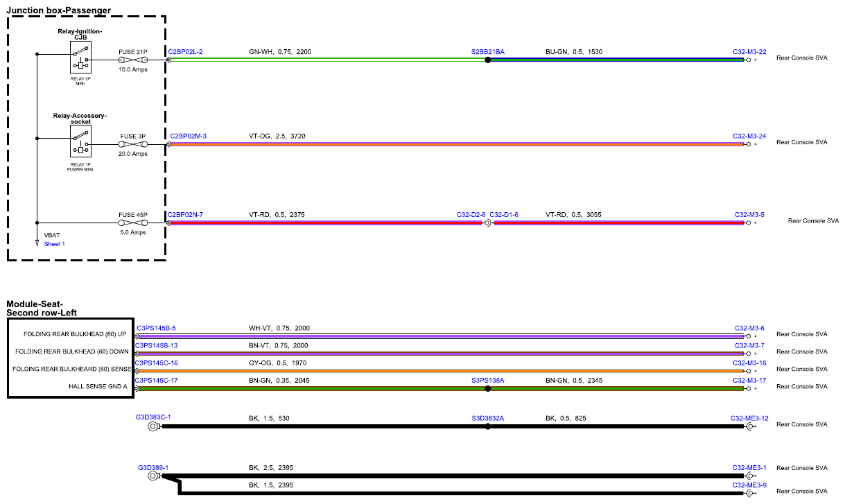This screenshot has height=504, width=845.
Task: Click the G3D383C-1 ground eyelet symbol
Action: tap(153, 426)
